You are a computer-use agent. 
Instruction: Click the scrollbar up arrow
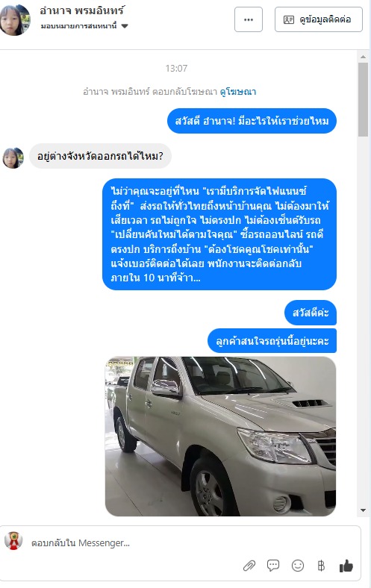point(363,57)
